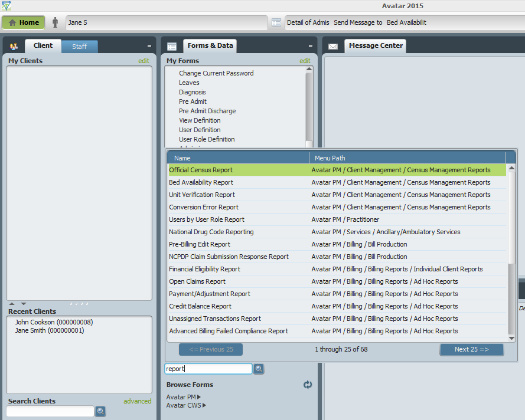525x420 pixels.
Task: Open Bed Availabilit shortcut
Action: (x=406, y=22)
